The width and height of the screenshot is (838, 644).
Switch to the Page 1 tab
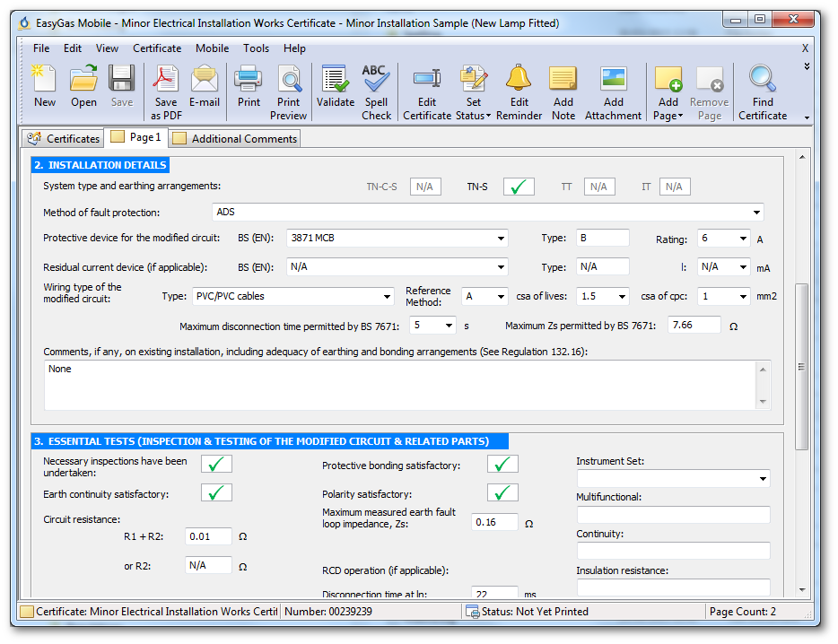(x=135, y=137)
